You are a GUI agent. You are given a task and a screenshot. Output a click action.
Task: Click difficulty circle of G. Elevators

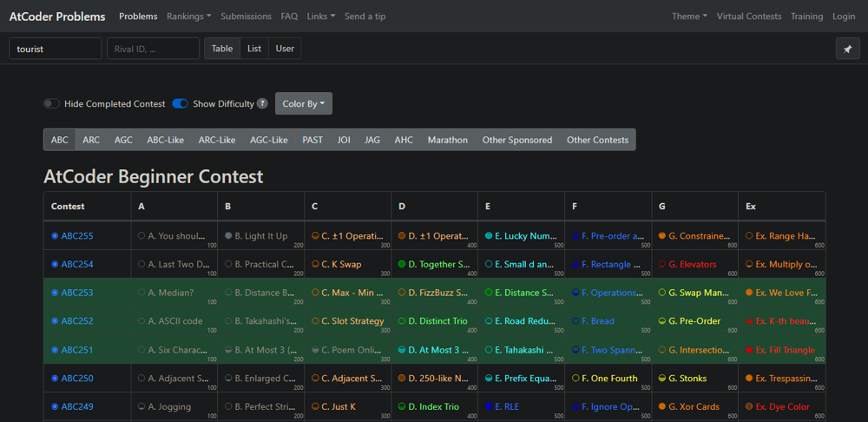[662, 264]
